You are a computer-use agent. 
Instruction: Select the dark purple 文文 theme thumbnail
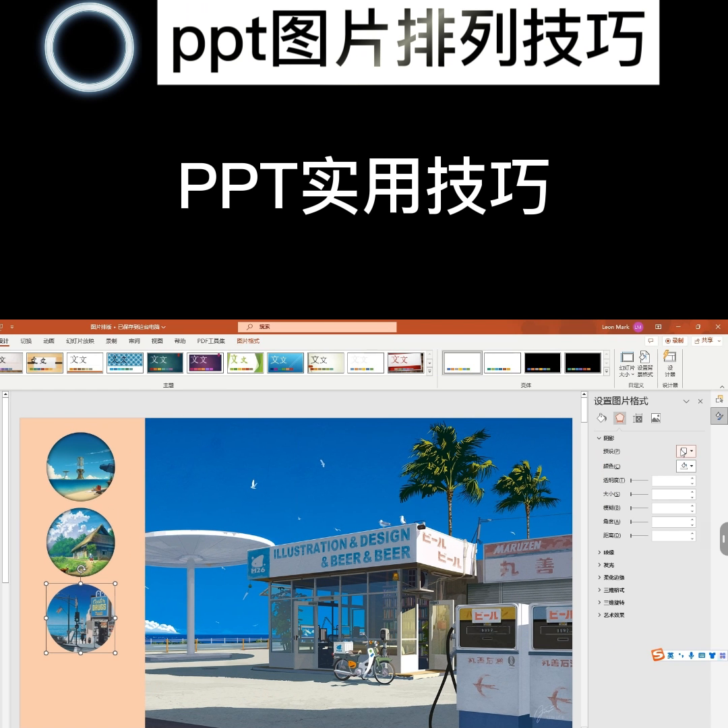pos(205,363)
